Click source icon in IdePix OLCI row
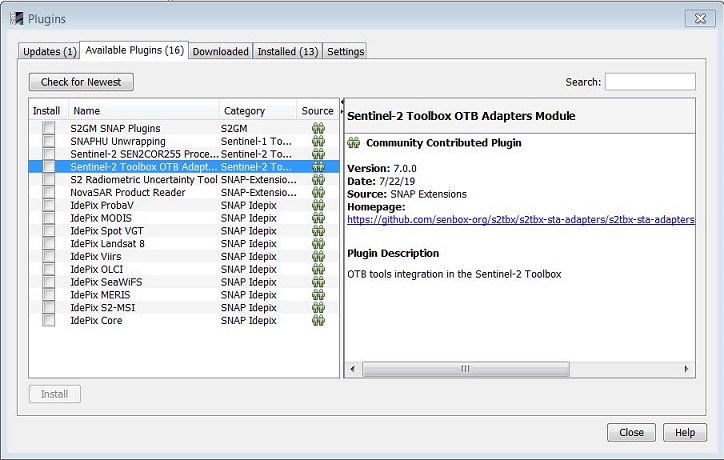This screenshot has height=460, width=724. pos(318,269)
